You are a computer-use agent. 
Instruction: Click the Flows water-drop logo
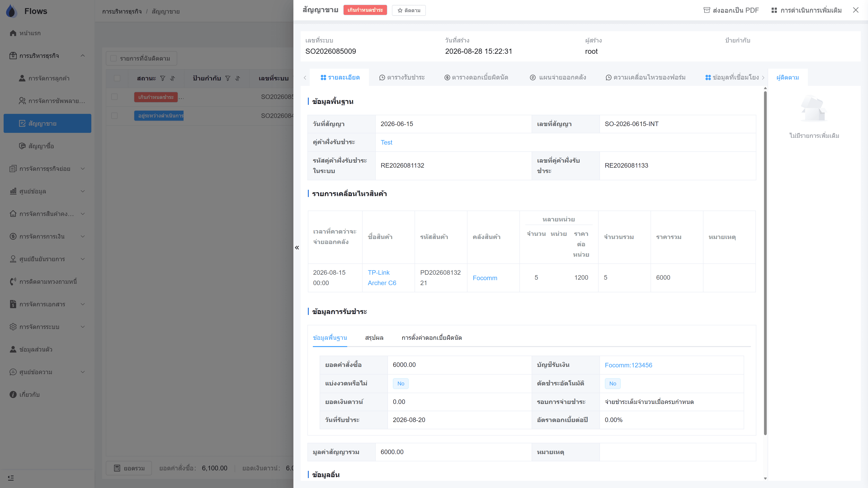(x=12, y=11)
